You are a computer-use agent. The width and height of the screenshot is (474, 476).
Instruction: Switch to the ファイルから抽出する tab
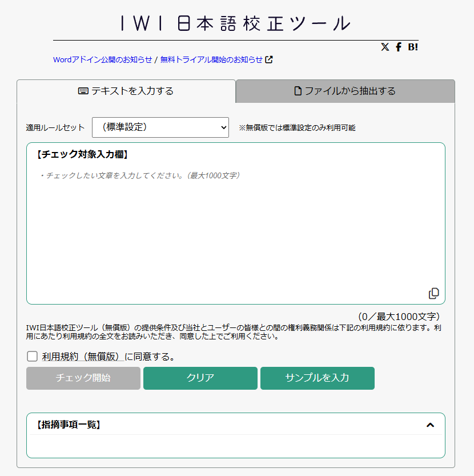[x=346, y=91]
